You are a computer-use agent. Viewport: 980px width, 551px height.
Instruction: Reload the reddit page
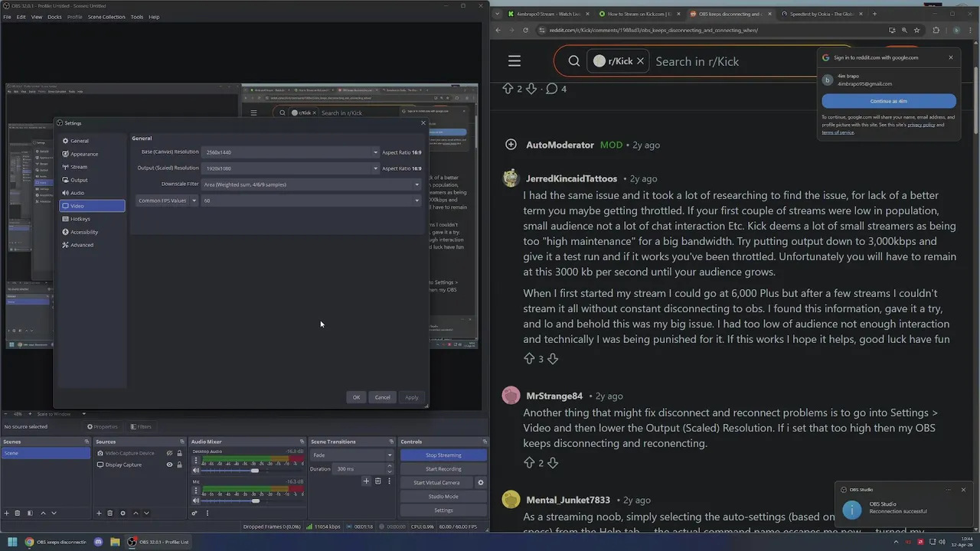click(525, 30)
